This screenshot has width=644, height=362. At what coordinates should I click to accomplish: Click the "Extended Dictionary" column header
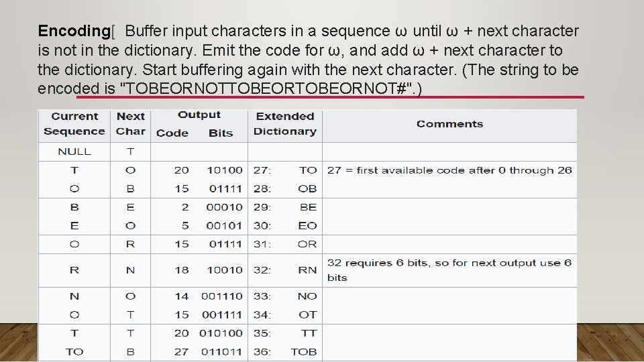(285, 124)
